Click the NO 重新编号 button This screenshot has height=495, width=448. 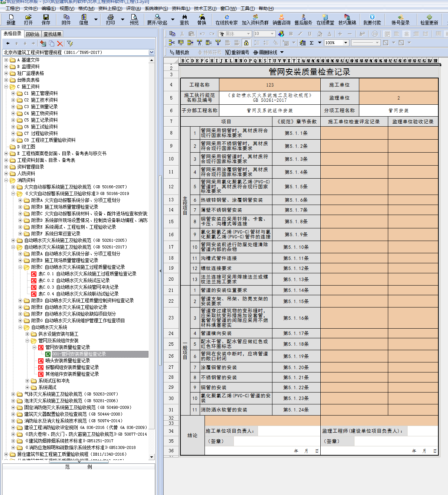pos(237,52)
